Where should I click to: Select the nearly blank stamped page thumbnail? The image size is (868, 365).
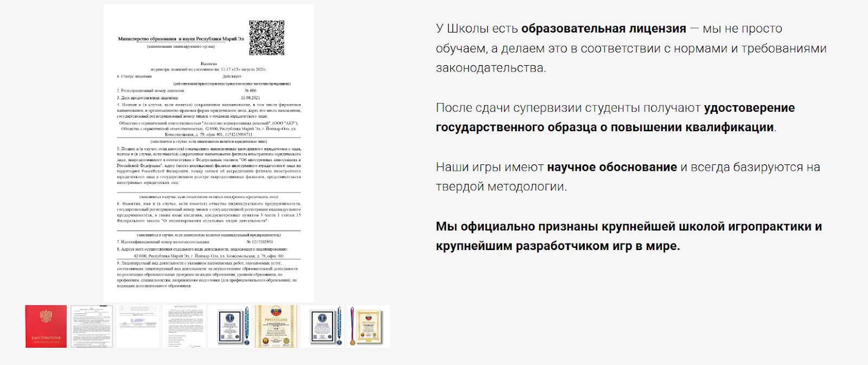point(138,326)
